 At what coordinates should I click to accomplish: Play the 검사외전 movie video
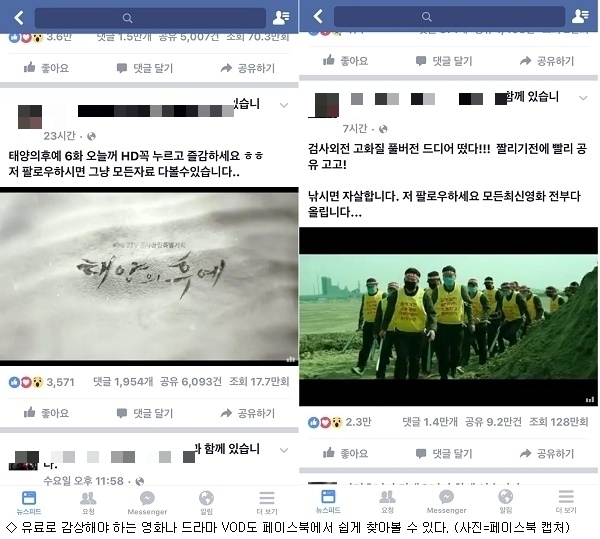click(x=448, y=316)
